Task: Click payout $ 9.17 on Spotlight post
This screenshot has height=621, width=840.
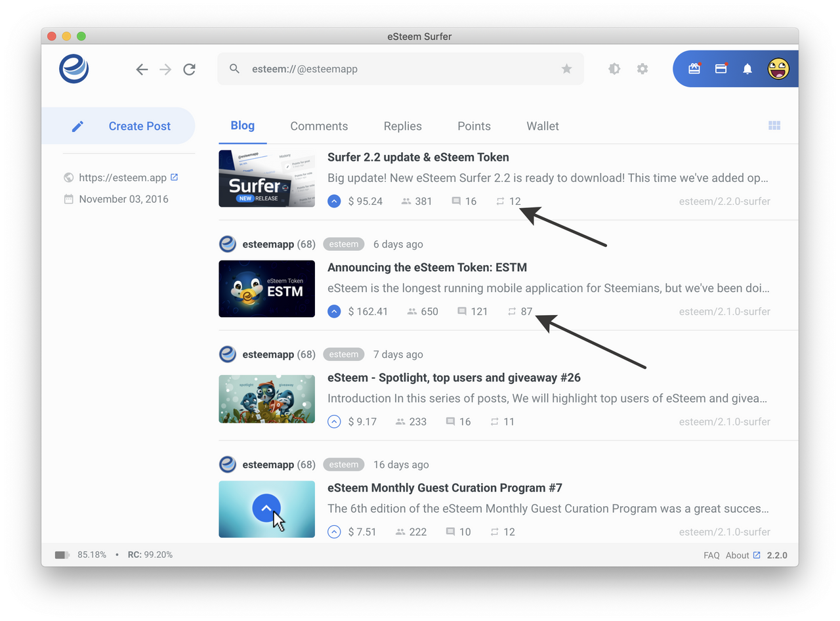Action: (363, 421)
